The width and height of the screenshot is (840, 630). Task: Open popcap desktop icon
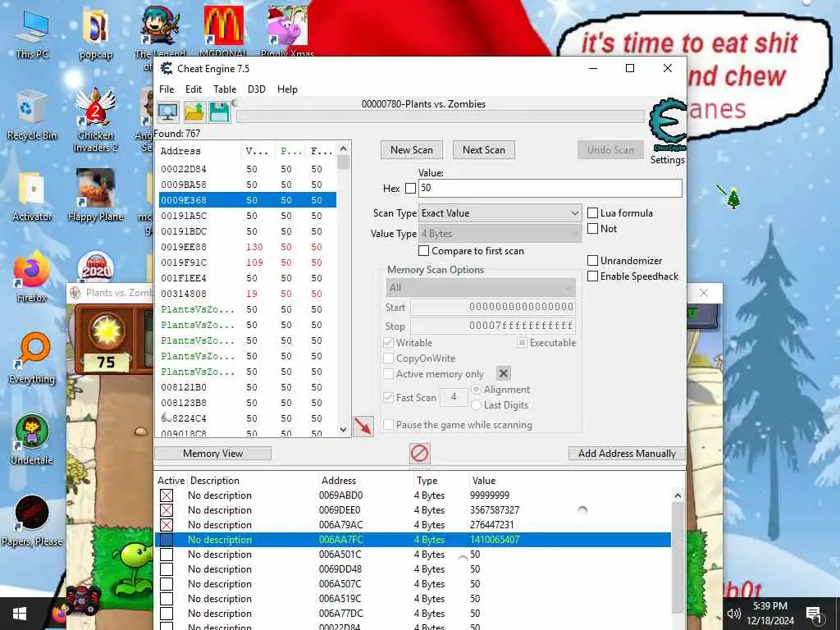(x=96, y=34)
